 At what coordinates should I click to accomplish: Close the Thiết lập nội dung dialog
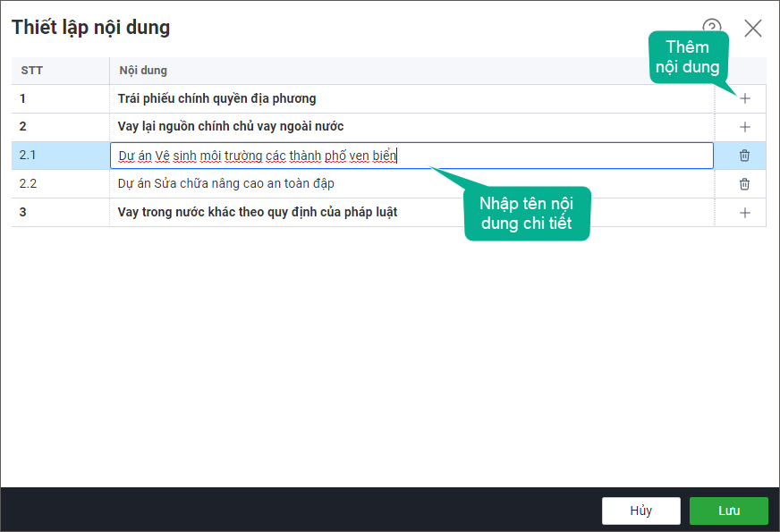(x=753, y=28)
